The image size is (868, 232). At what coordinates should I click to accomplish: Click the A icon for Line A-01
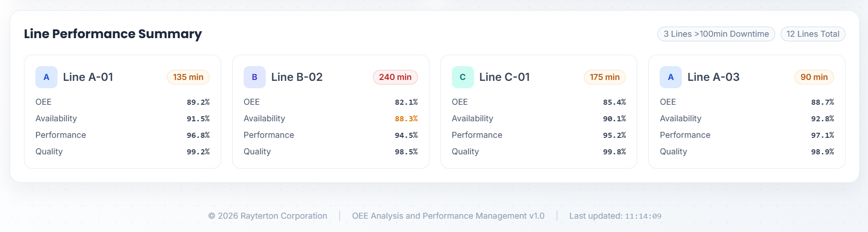[46, 77]
